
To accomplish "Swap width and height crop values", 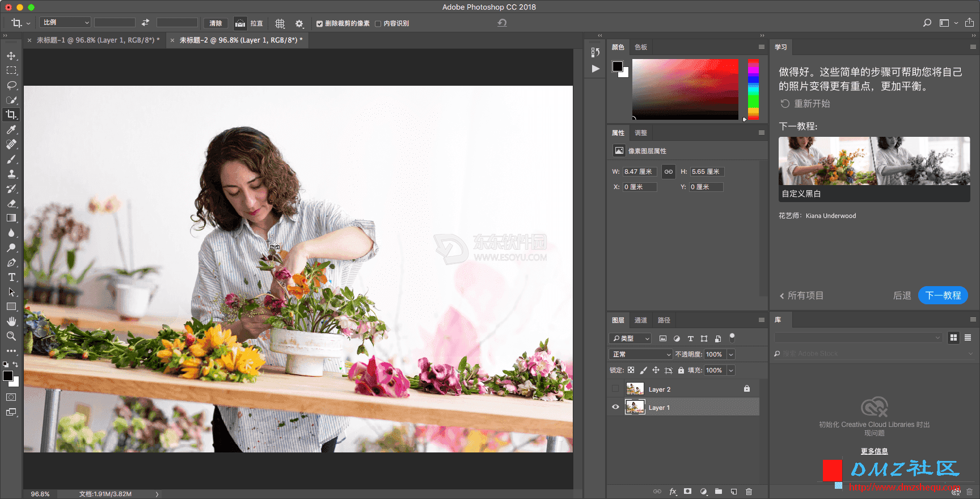I will pos(146,23).
